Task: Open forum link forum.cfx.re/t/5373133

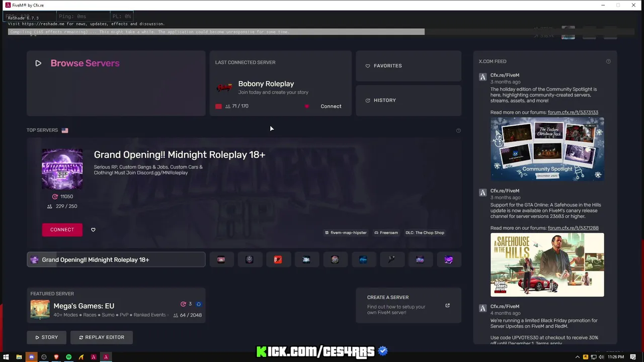Action: tap(573, 113)
